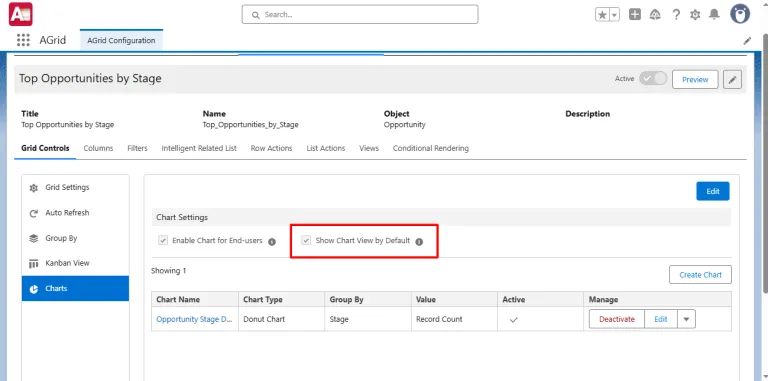Toggle Show Chart View by Default checkbox
This screenshot has width=768, height=381.
pyautogui.click(x=306, y=240)
